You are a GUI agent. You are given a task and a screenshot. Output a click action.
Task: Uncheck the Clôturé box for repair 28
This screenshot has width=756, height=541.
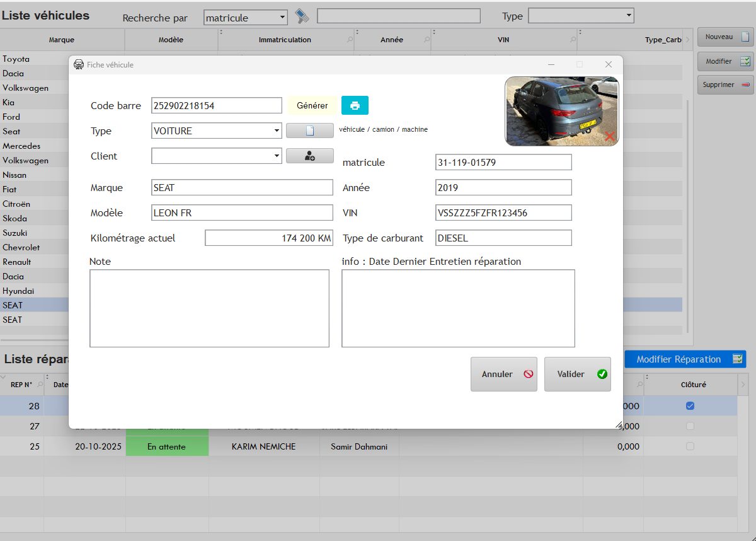coord(690,406)
